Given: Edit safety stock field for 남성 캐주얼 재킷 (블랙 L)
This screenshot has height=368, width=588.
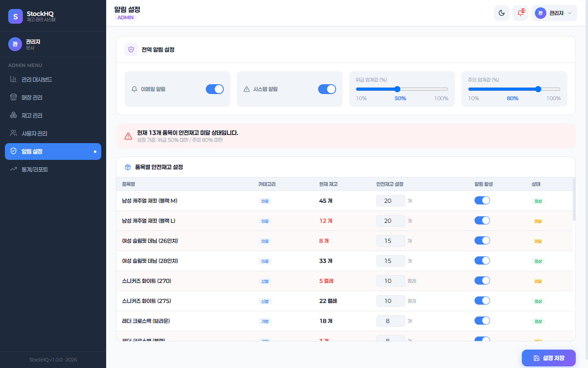Looking at the screenshot, I should (x=391, y=221).
